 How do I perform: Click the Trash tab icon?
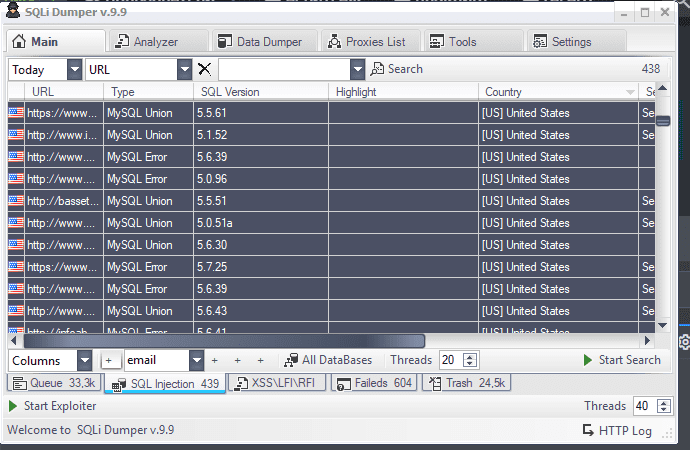tap(435, 383)
